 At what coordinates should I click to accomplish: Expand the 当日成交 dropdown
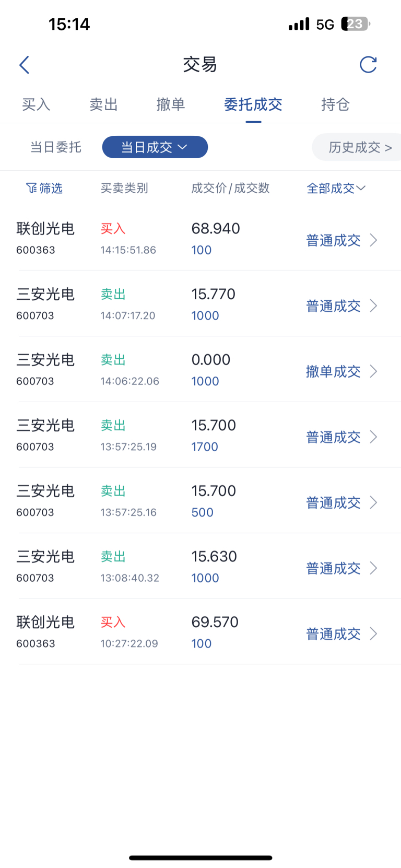[155, 147]
